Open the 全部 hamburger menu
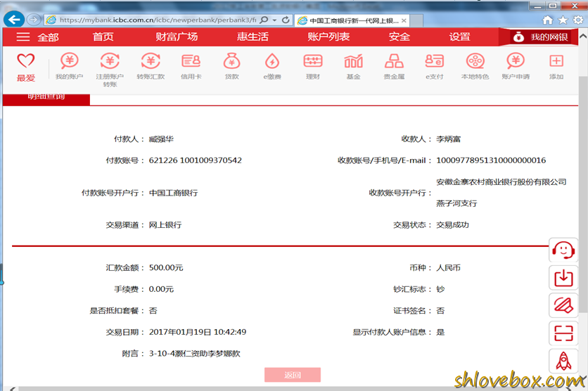This screenshot has width=588, height=391. [37, 37]
